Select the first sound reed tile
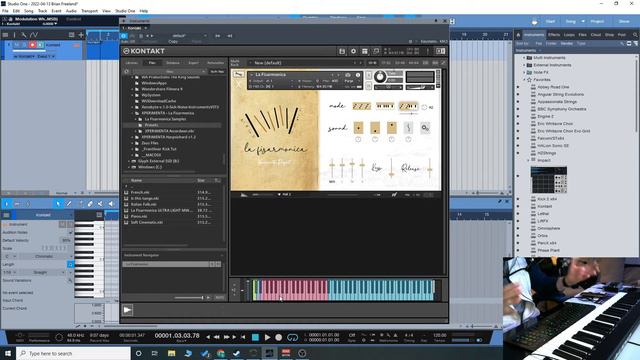This screenshot has height=360, width=640. point(358,128)
